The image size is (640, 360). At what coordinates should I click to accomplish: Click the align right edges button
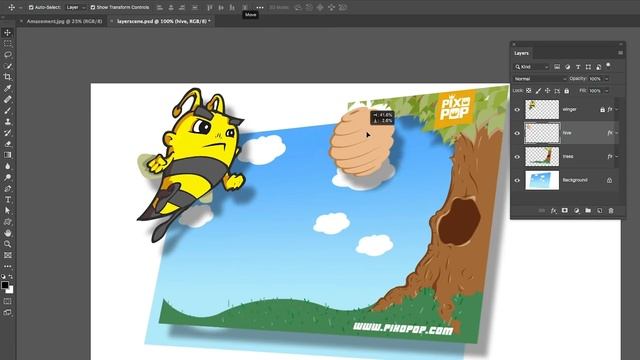coord(182,7)
